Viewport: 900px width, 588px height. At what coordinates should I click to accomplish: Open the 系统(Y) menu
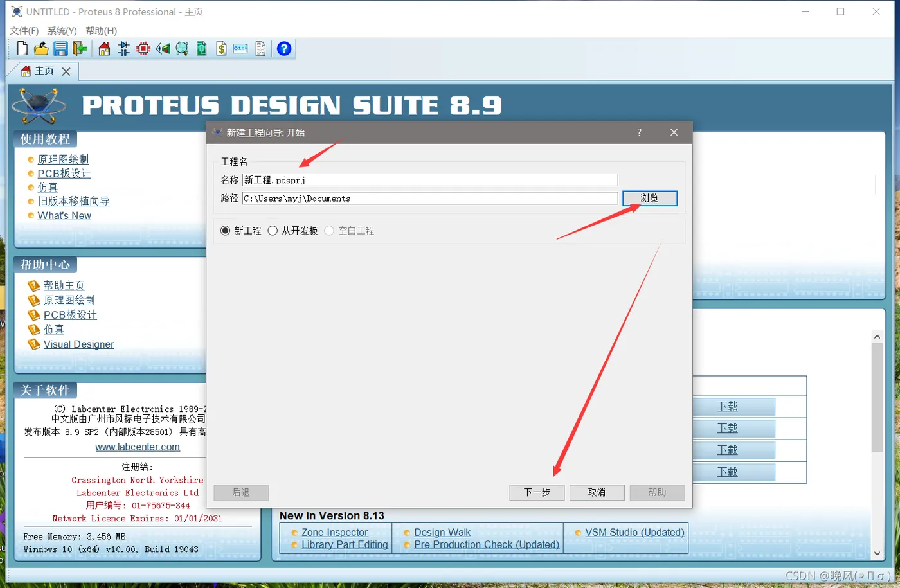62,31
